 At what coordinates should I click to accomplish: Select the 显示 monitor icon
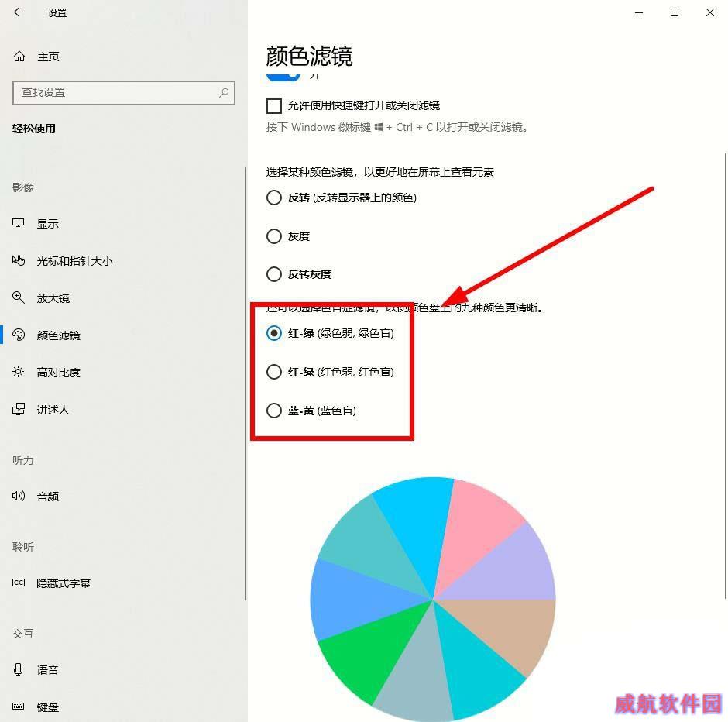click(x=18, y=223)
